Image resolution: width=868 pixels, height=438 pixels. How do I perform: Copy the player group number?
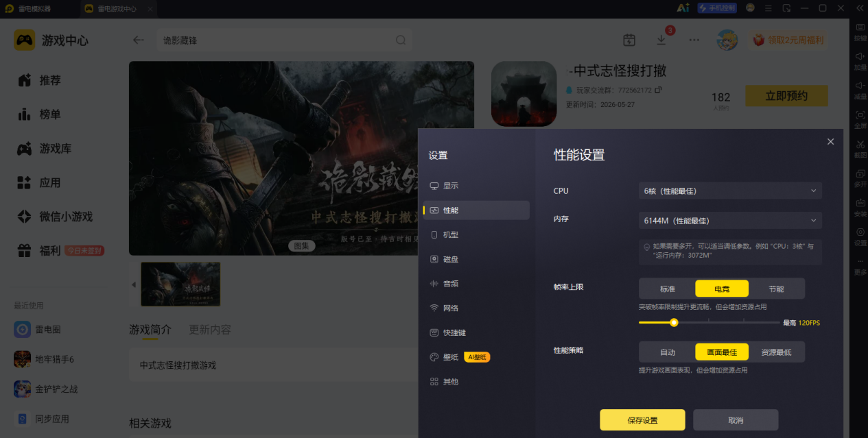pos(659,90)
